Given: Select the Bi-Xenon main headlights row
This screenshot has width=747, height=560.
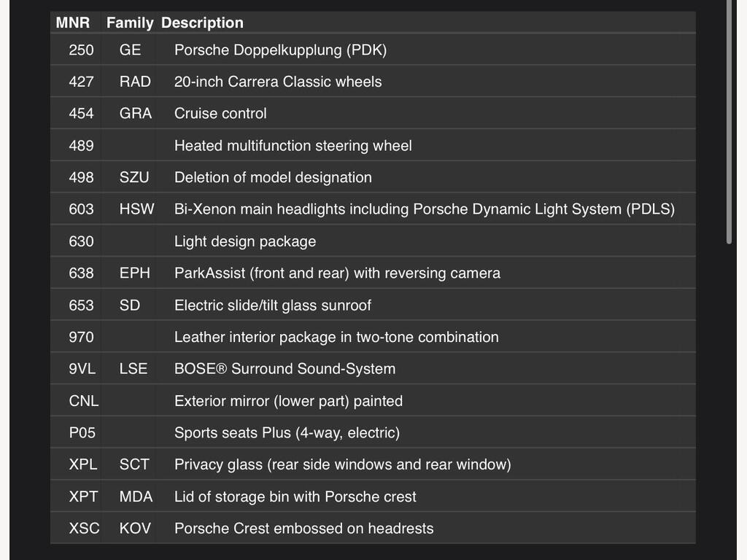Looking at the screenshot, I should pos(373,209).
